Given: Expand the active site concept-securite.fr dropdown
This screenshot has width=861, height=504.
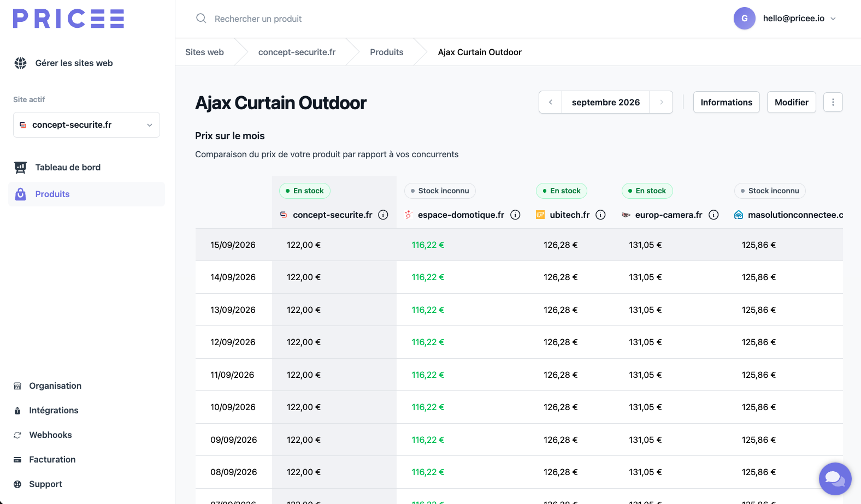Looking at the screenshot, I should pos(86,124).
